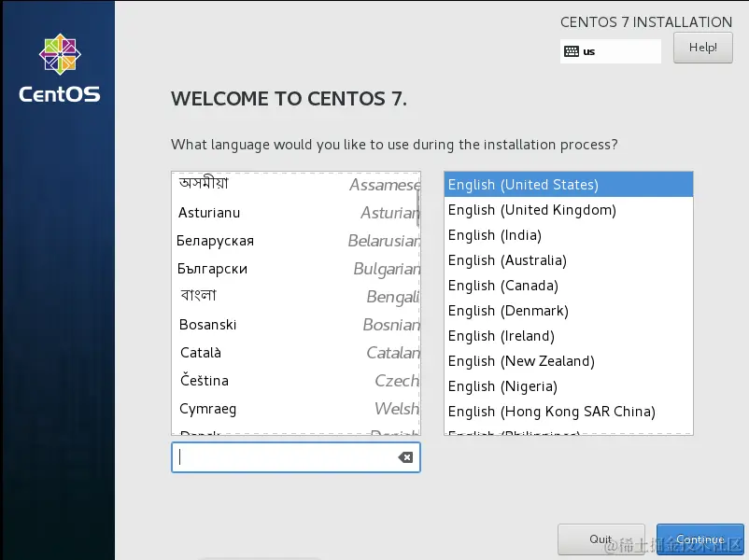Viewport: 749px width, 560px height.
Task: Click the keyboard layout icon
Action: (x=572, y=51)
